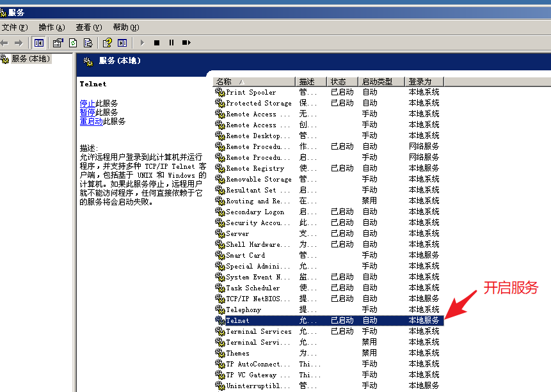Select the Uninterruptibl... service name
This screenshot has width=551, height=392.
click(x=258, y=386)
